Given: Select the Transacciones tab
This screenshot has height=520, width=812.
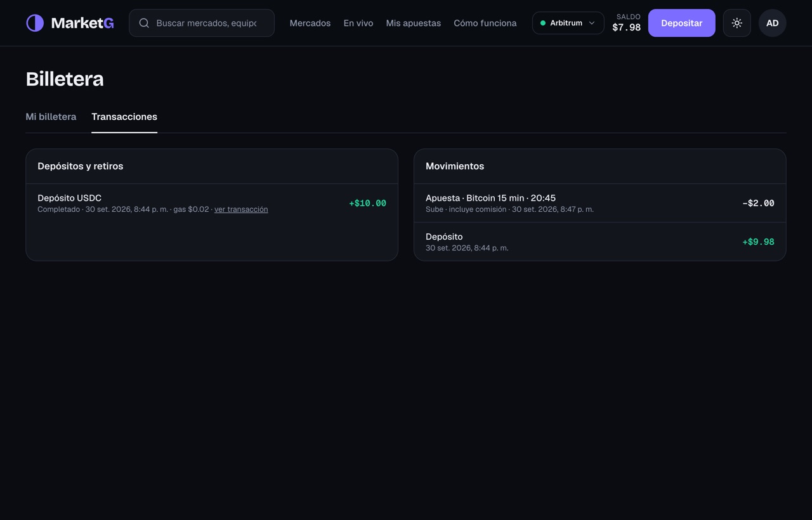Looking at the screenshot, I should 124,117.
